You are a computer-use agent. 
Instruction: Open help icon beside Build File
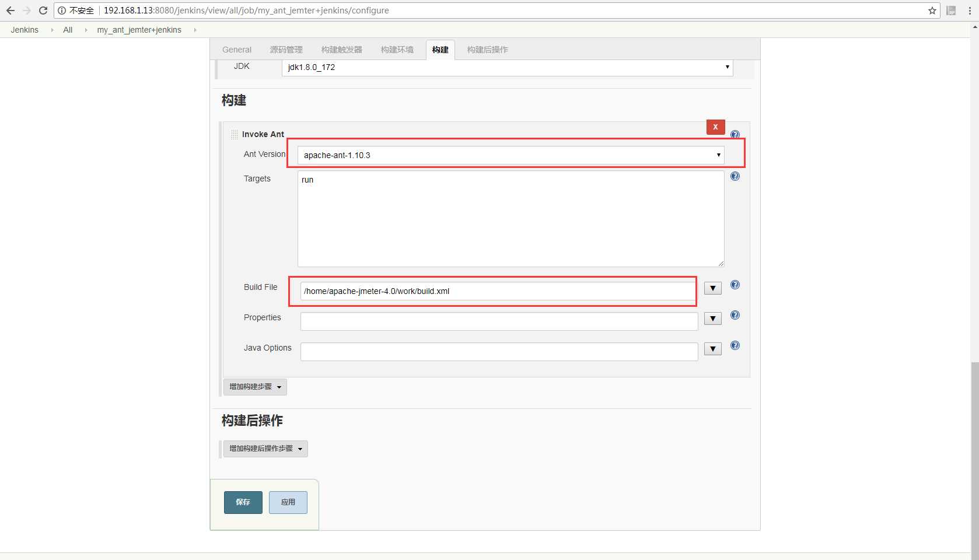tap(735, 285)
